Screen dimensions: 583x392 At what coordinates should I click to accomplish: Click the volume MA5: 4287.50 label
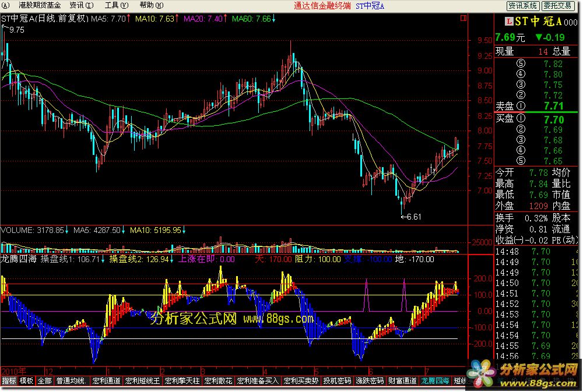pos(99,231)
